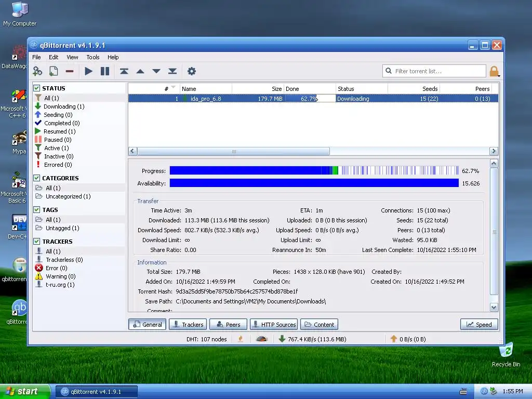Viewport: 532px width, 399px height.
Task: Switch to the Trackers tab
Action: coord(188,324)
